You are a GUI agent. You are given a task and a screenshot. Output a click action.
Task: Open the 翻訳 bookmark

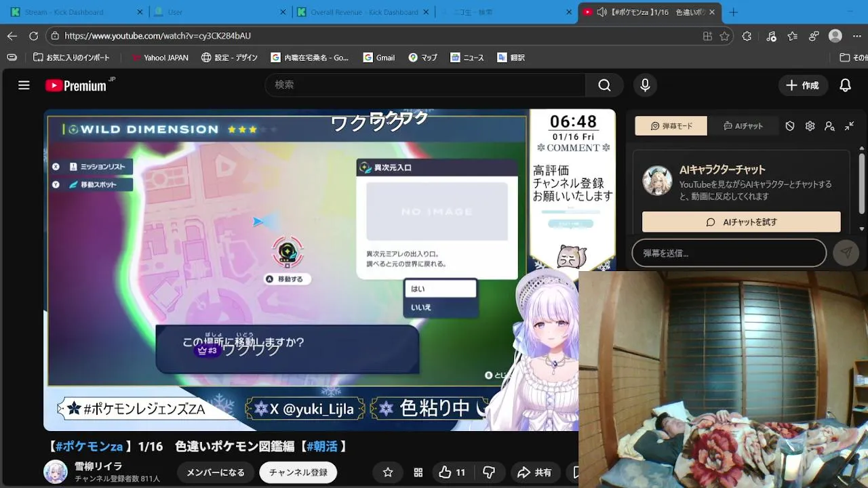click(511, 58)
